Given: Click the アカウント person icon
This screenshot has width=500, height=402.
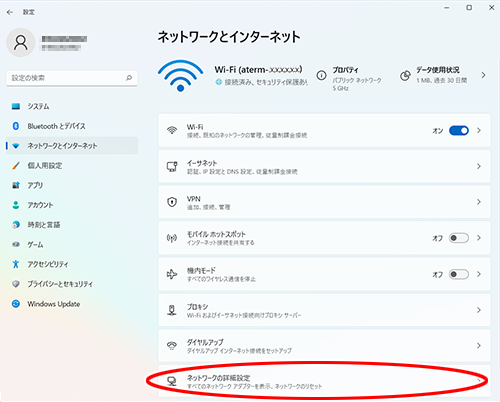Looking at the screenshot, I should click(x=16, y=205).
